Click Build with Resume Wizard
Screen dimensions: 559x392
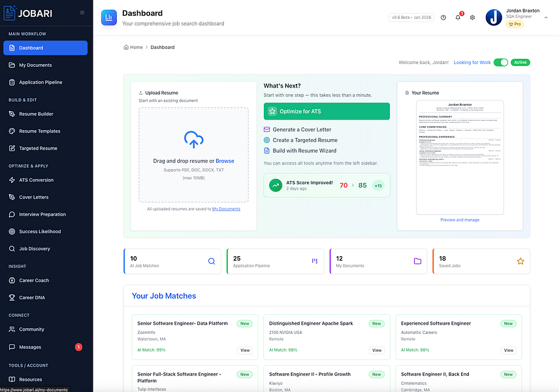pyautogui.click(x=300, y=150)
